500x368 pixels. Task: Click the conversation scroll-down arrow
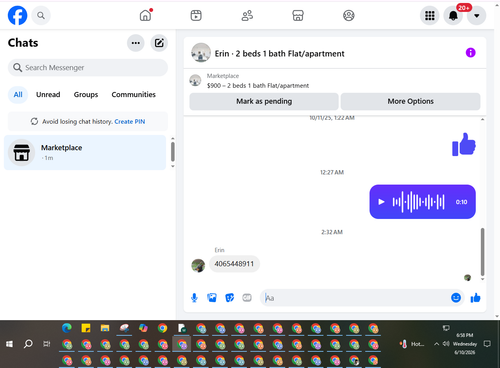coord(482,279)
